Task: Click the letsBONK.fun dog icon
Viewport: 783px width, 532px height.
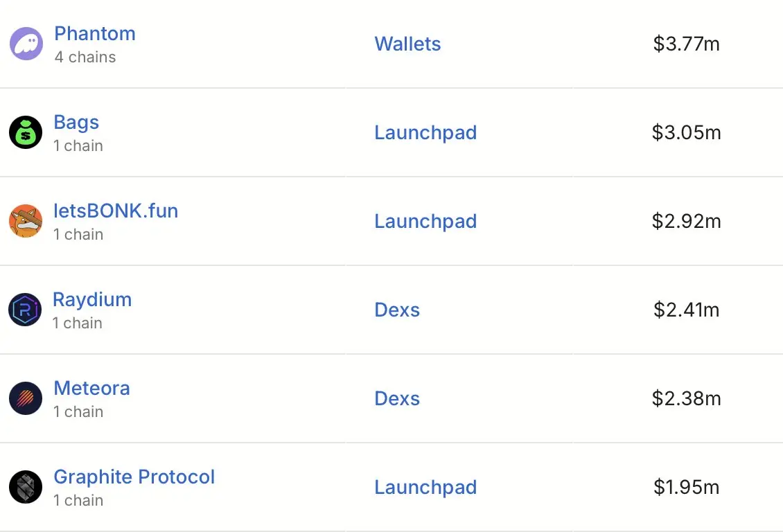Action: (x=26, y=221)
